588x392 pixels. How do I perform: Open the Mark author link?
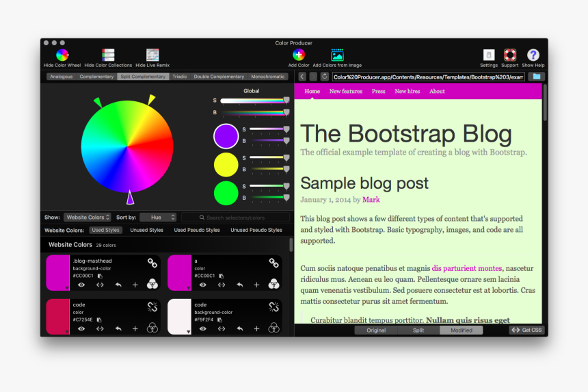pos(371,200)
